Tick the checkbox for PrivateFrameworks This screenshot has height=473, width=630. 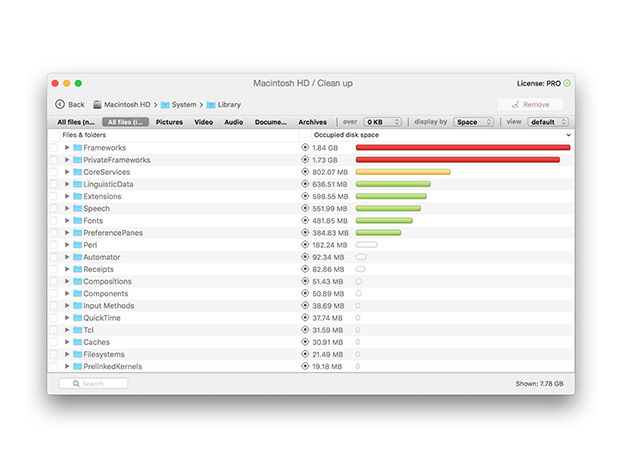[x=53, y=160]
